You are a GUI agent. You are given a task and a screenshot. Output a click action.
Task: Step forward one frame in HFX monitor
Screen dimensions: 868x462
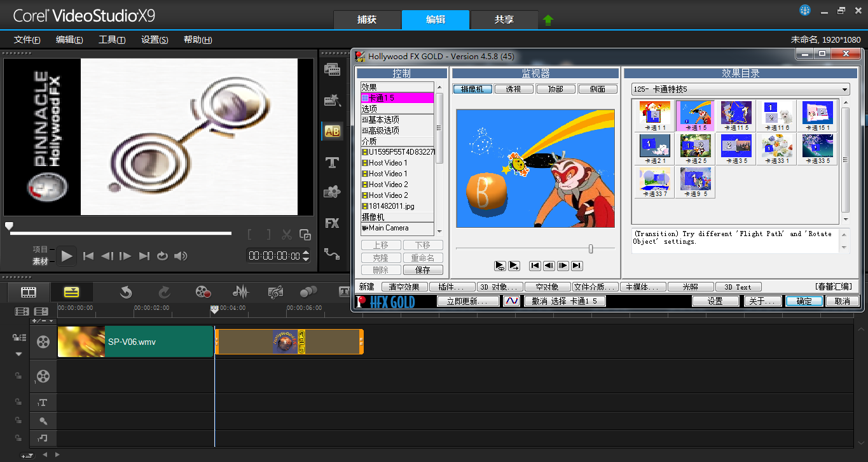563,265
